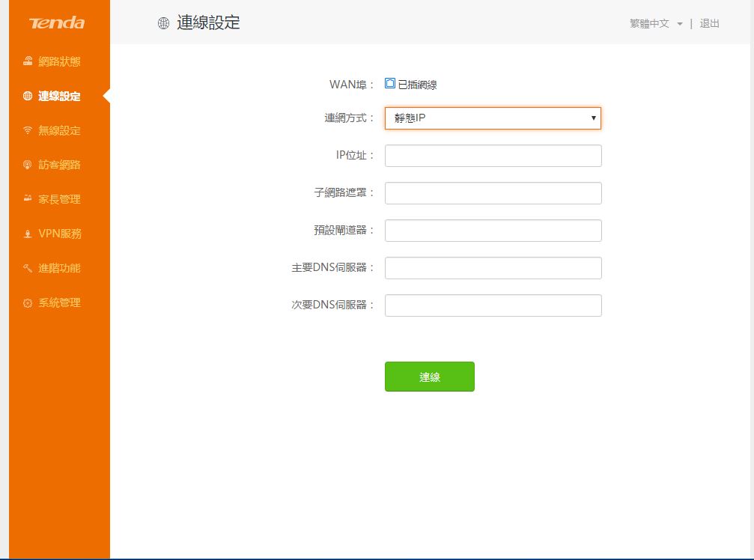Click the 退出 logout link
The width and height of the screenshot is (754, 560).
pyautogui.click(x=709, y=23)
